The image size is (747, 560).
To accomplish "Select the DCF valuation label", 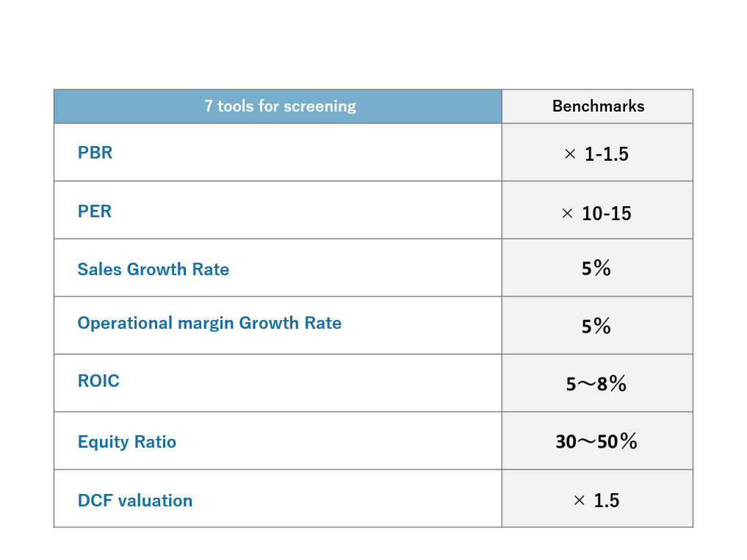I will [135, 501].
